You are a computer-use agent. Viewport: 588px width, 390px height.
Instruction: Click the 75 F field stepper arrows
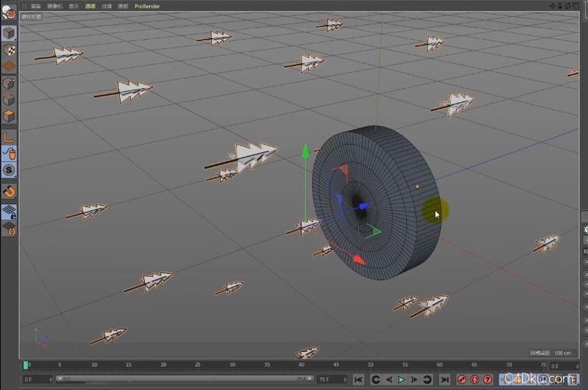345,380
